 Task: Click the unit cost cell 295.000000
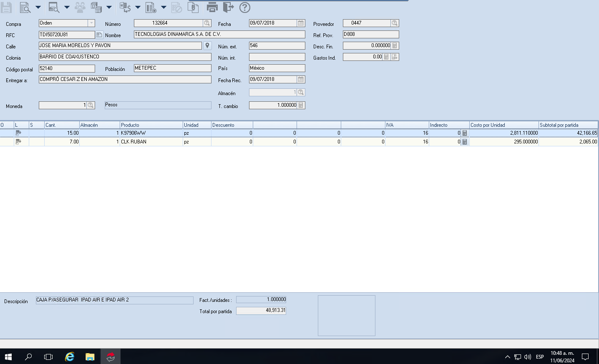pos(504,142)
